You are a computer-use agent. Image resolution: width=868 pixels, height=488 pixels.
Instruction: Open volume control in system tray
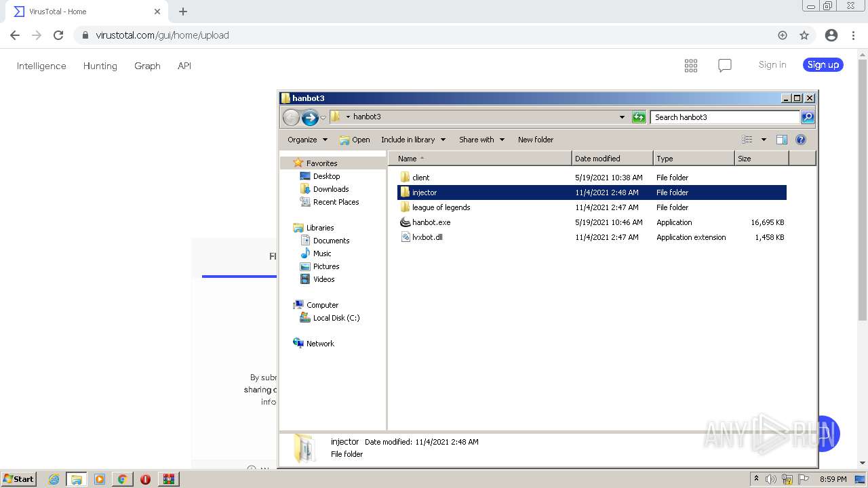[771, 479]
